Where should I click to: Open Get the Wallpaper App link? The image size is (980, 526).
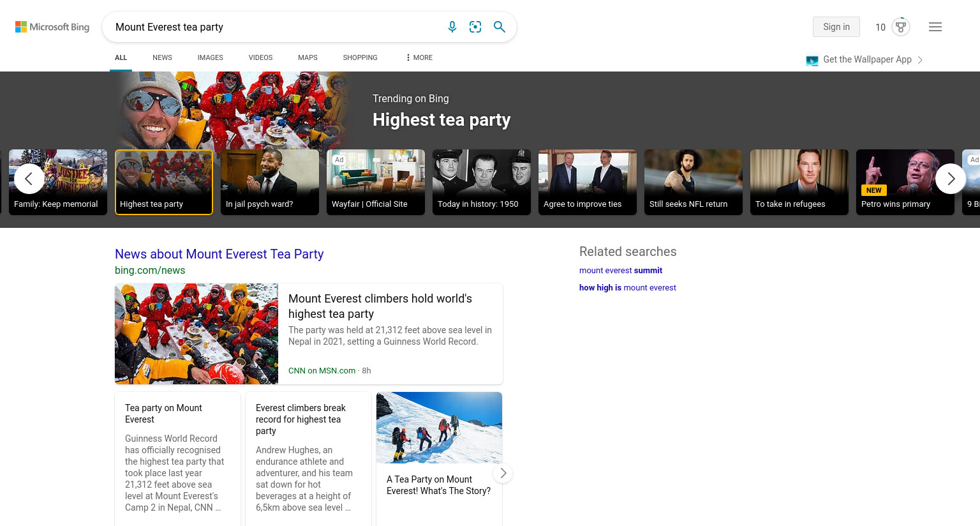click(867, 59)
